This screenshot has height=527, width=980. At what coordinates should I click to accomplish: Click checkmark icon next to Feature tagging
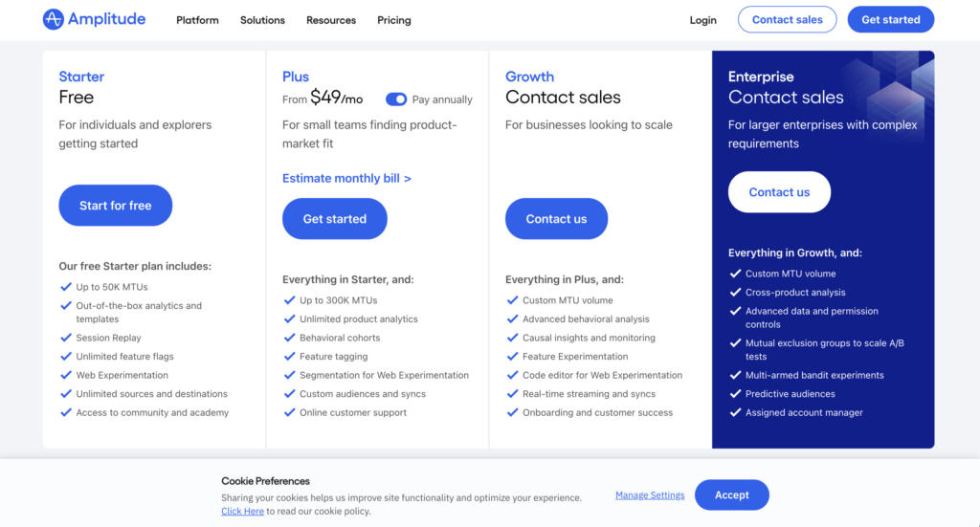point(290,356)
